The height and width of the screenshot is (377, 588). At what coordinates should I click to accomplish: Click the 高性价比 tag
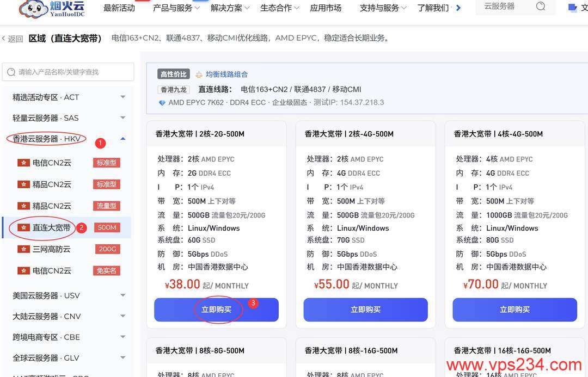(174, 74)
